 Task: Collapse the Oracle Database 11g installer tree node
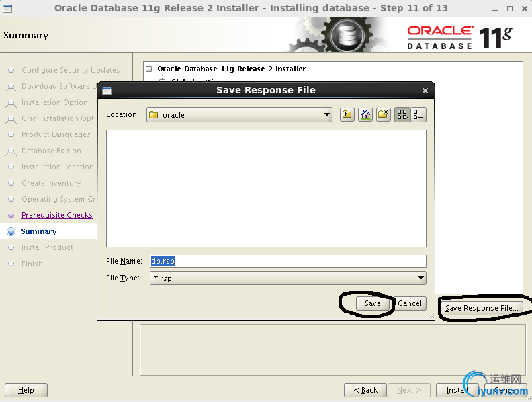148,69
